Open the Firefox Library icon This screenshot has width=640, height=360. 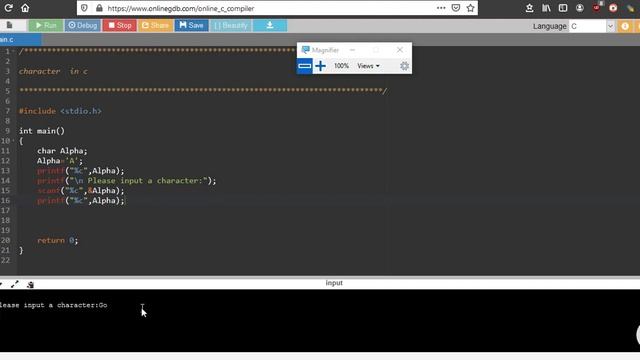[546, 8]
